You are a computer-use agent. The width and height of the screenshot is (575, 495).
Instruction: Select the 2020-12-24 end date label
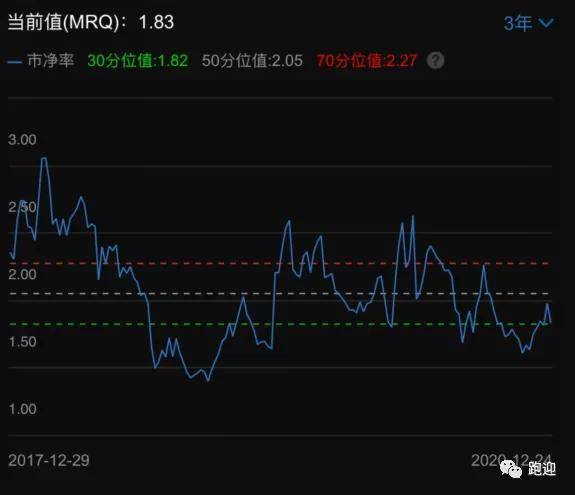511,460
